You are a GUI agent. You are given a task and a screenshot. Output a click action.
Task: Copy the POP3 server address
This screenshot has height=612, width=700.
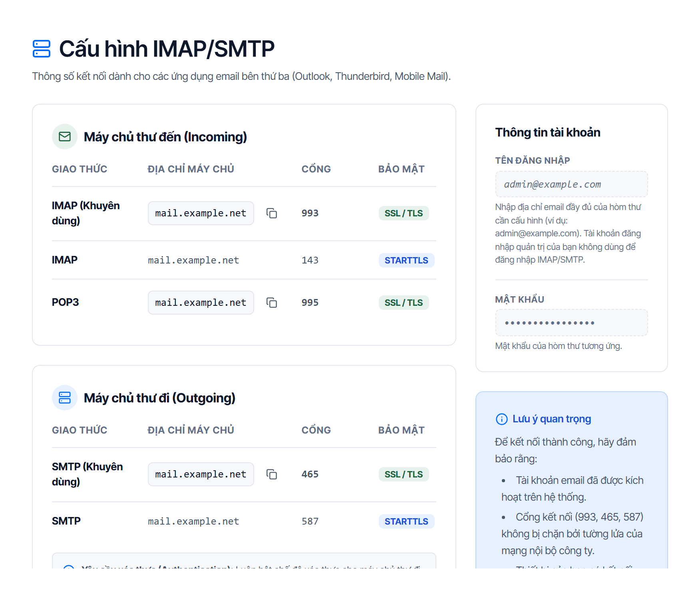click(x=272, y=303)
